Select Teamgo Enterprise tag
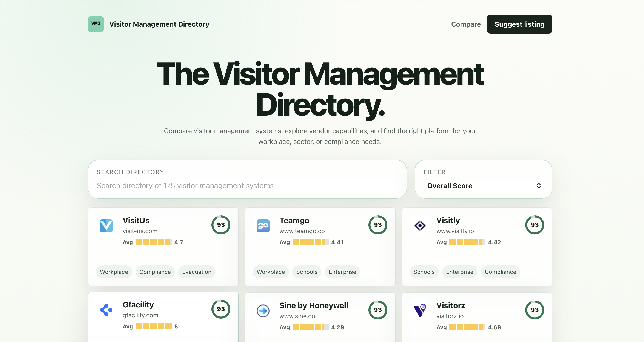 [342, 272]
